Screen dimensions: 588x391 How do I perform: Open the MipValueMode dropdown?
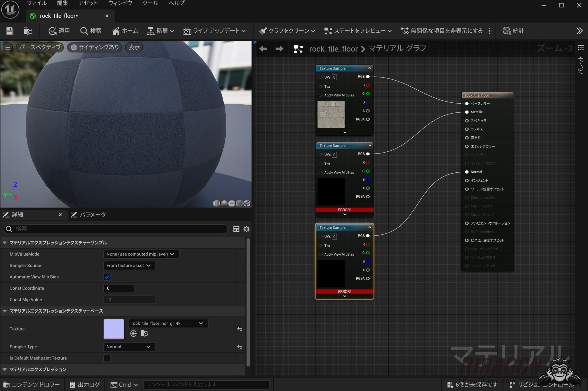click(141, 254)
